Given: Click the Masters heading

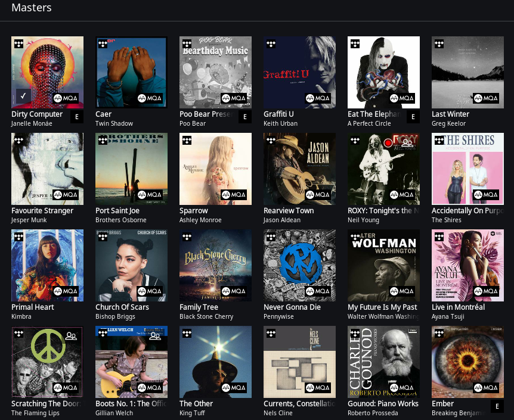Looking at the screenshot, I should (x=32, y=8).
